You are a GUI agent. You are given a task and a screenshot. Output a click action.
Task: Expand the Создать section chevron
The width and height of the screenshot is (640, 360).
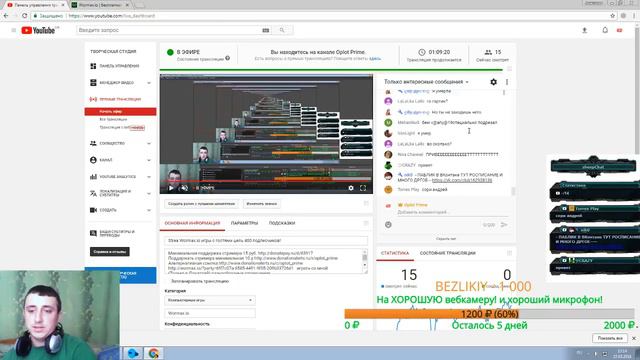point(149,210)
